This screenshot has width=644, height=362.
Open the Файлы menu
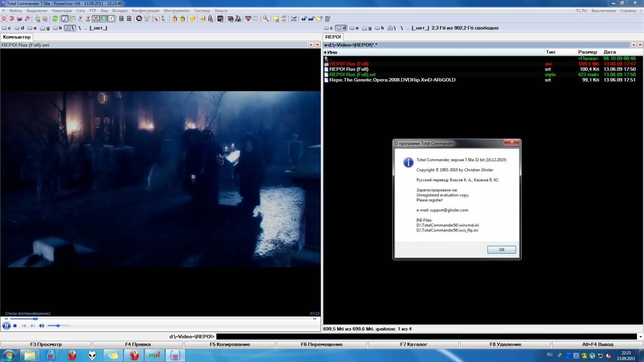pyautogui.click(x=15, y=11)
